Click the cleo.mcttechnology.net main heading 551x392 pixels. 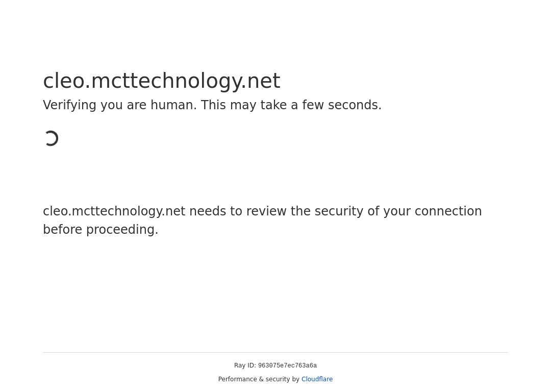coord(161,81)
